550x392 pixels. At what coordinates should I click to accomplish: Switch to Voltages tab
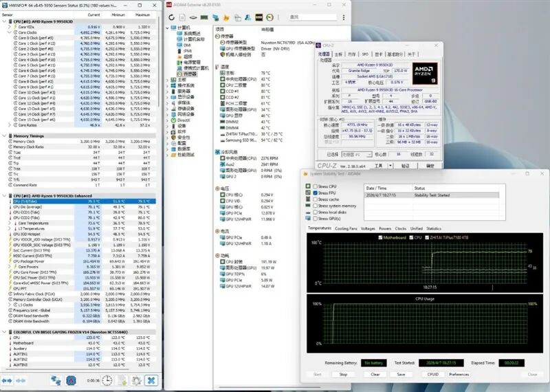[x=368, y=228]
